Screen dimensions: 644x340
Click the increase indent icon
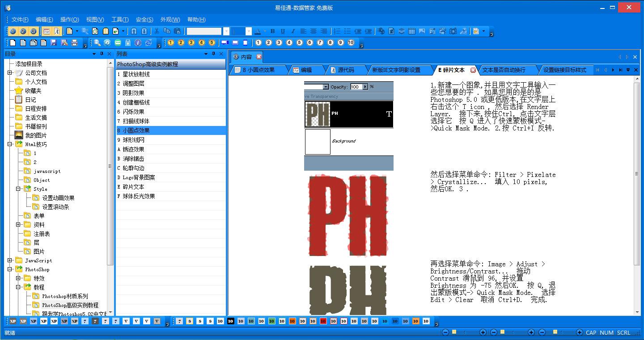(369, 31)
